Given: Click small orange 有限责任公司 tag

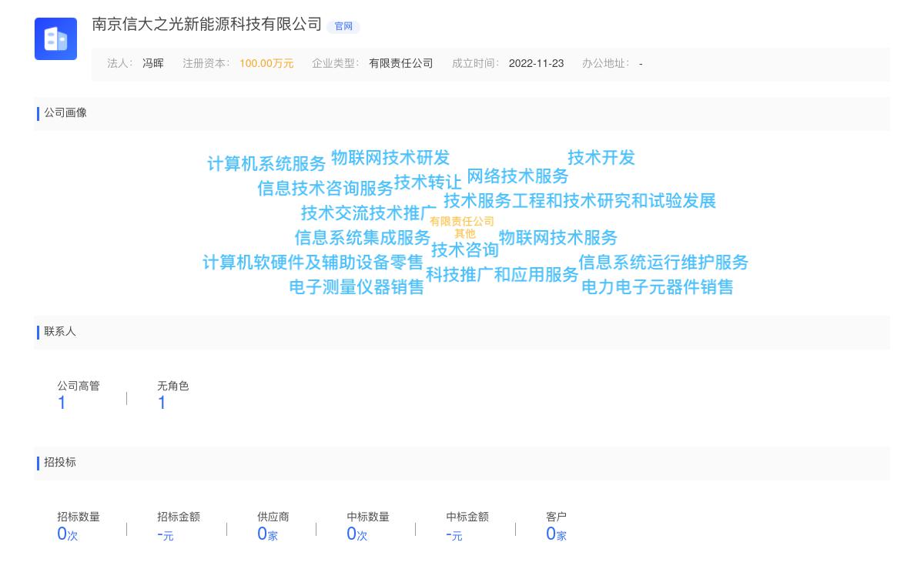Looking at the screenshot, I should coord(462,222).
